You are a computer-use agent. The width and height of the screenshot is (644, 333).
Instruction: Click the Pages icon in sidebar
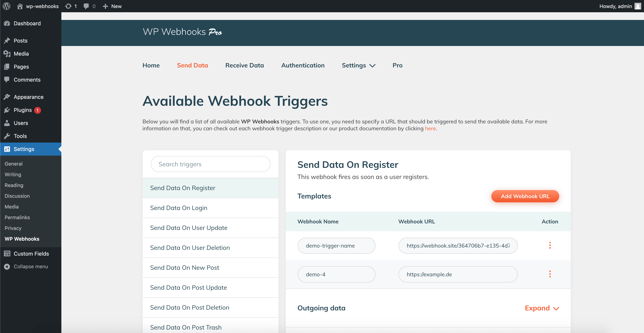7,66
